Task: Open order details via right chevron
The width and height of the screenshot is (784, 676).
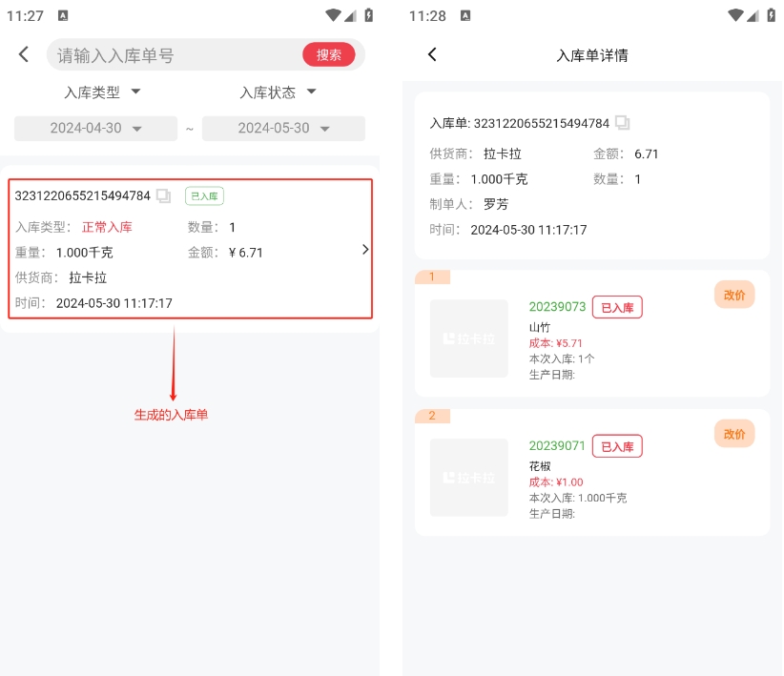Action: click(365, 250)
